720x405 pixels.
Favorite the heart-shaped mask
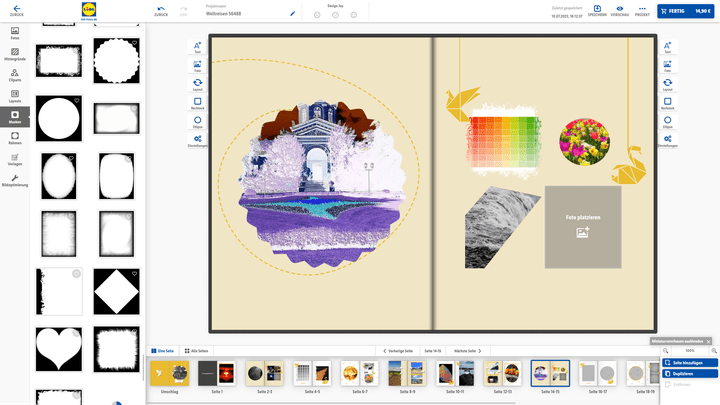tap(76, 331)
